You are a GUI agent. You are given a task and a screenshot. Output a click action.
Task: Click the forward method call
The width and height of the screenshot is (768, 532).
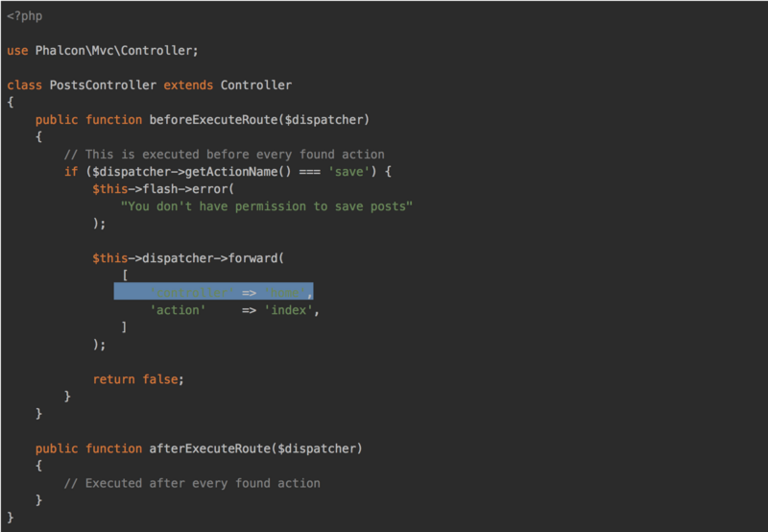[x=252, y=258]
